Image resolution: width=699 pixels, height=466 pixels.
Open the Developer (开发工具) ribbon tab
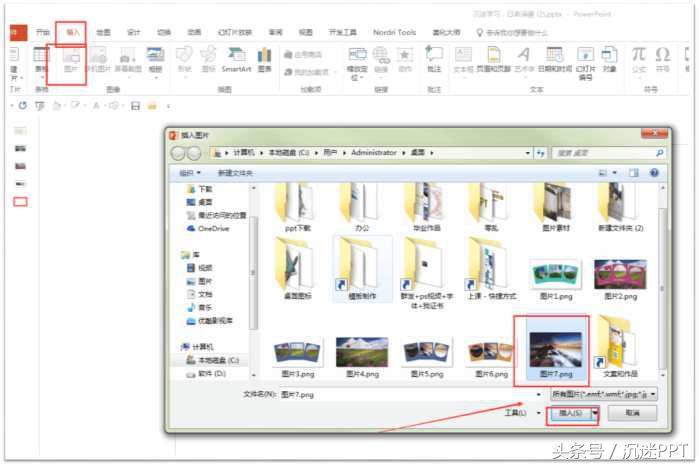pos(342,32)
